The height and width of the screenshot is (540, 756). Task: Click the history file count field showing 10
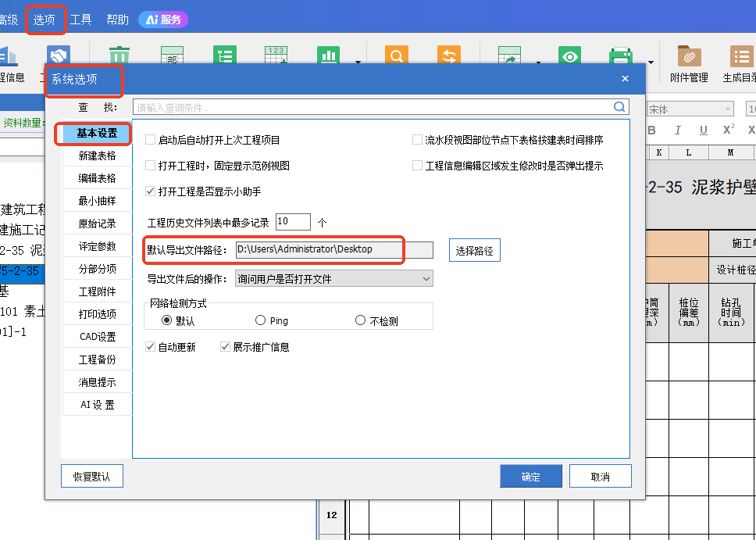293,222
